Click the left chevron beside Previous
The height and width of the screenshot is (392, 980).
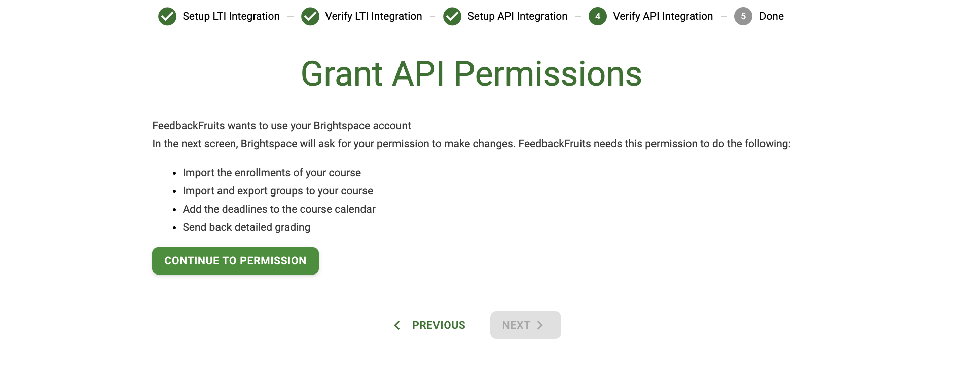click(397, 325)
